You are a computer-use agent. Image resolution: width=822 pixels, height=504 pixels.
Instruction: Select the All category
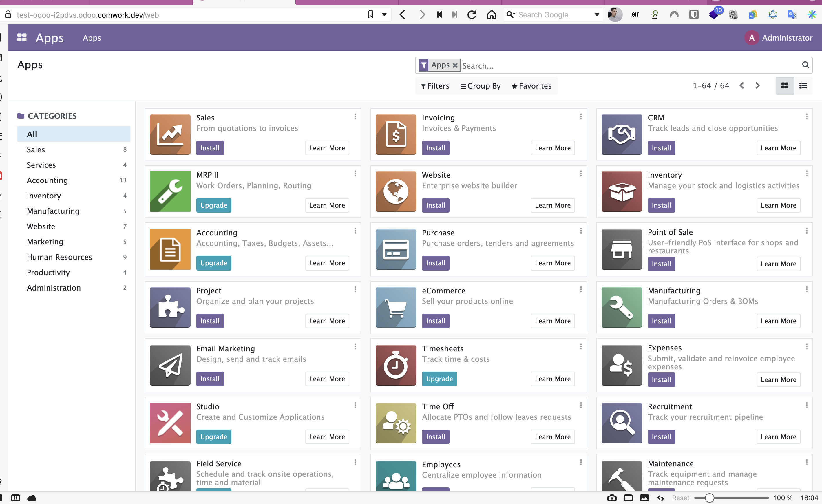(74, 134)
